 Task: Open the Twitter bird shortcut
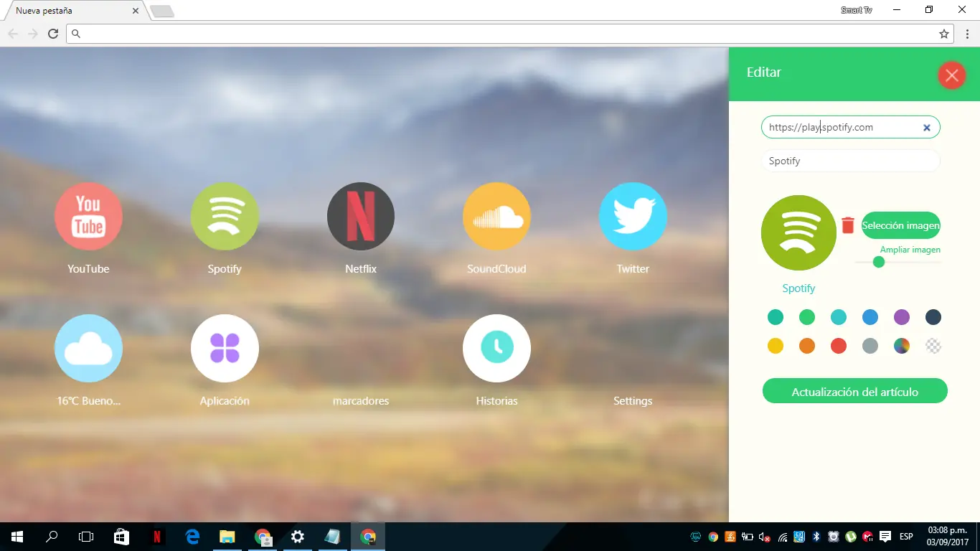point(633,216)
